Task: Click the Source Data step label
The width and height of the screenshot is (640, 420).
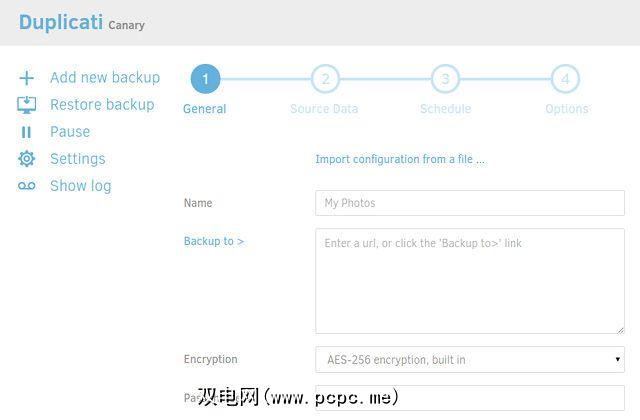Action: click(x=324, y=109)
